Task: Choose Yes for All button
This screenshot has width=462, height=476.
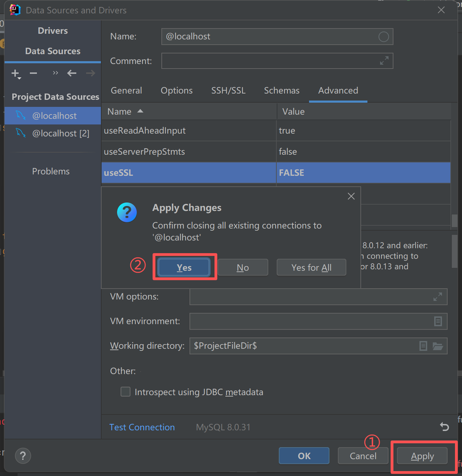Action: pos(311,267)
